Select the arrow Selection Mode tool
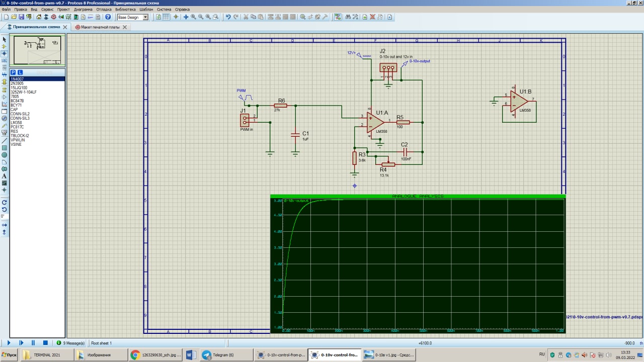 pos(5,39)
